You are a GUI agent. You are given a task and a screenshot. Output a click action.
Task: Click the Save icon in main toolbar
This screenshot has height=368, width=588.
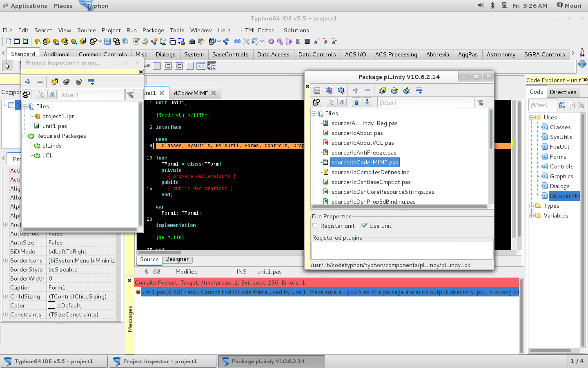[107, 41]
